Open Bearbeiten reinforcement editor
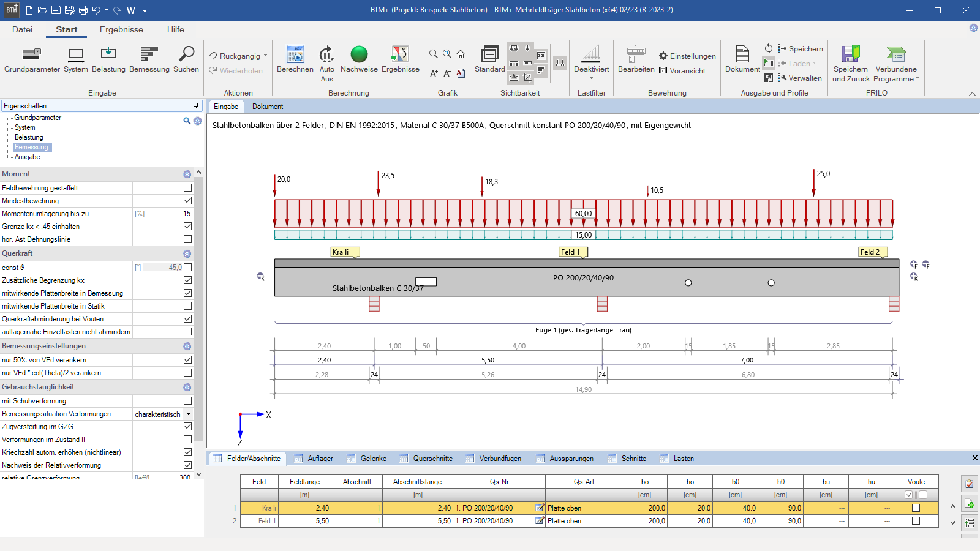The image size is (980, 551). 636,59
